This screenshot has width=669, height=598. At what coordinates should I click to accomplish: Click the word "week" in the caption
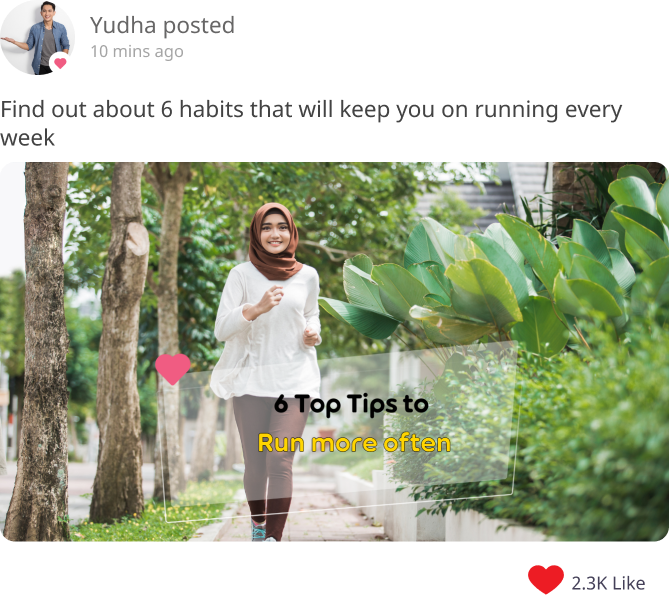27,138
